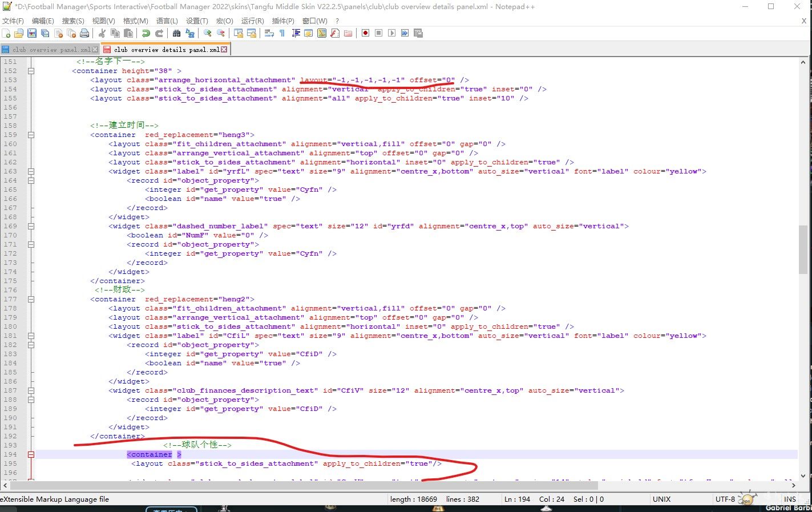Cut selection with the scissors icon
Image resolution: width=812 pixels, height=512 pixels.
point(102,33)
